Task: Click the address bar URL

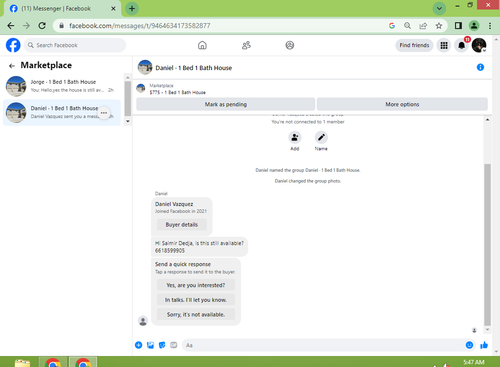Action: click(x=140, y=26)
